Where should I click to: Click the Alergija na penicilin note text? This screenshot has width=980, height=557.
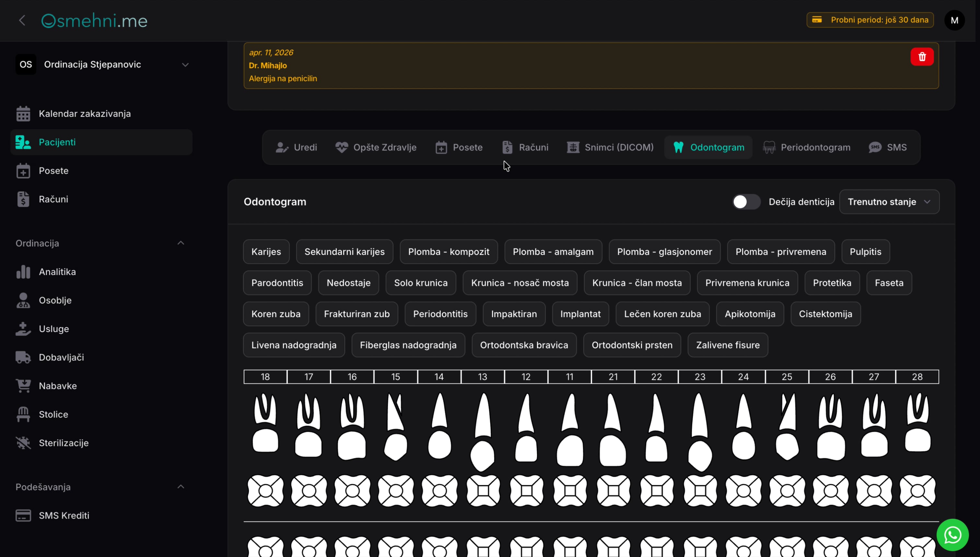283,78
